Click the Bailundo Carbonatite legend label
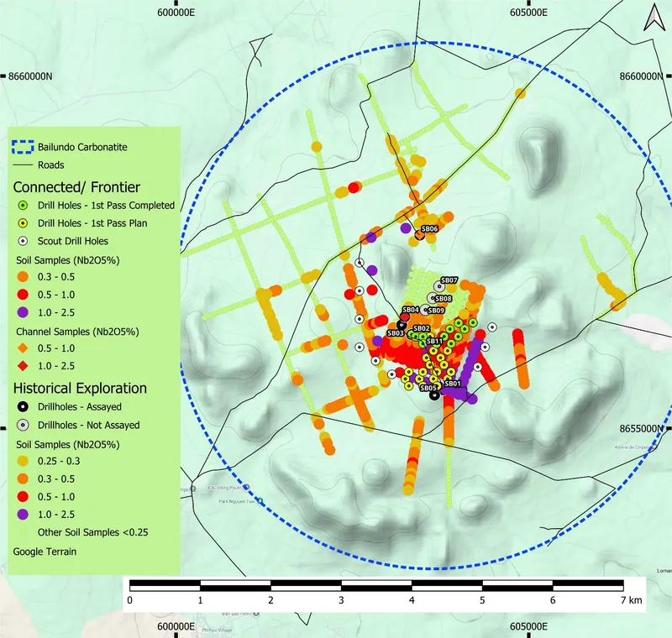 (x=82, y=147)
